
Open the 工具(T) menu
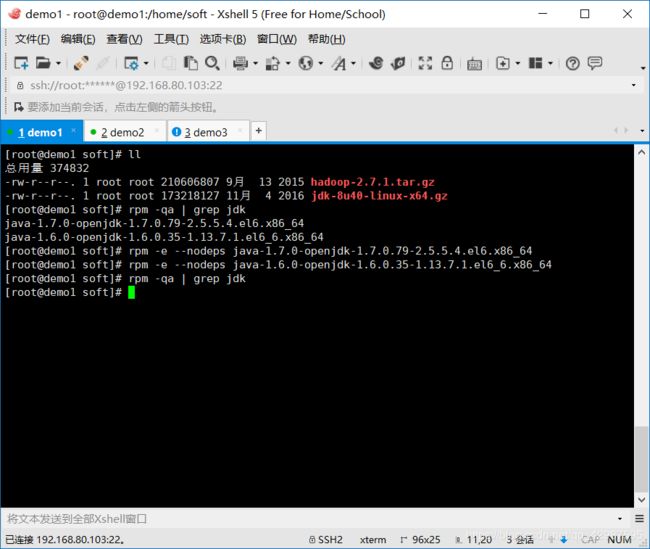171,39
